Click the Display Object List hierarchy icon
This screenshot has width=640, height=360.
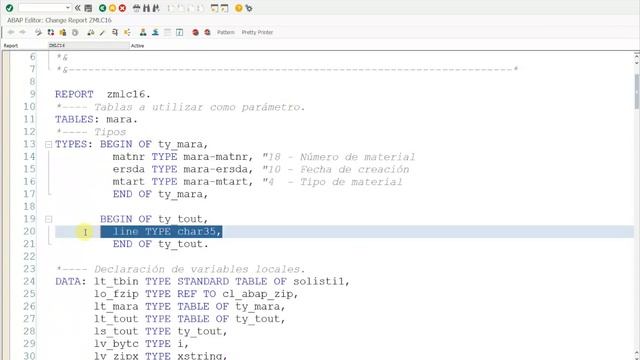pos(127,32)
